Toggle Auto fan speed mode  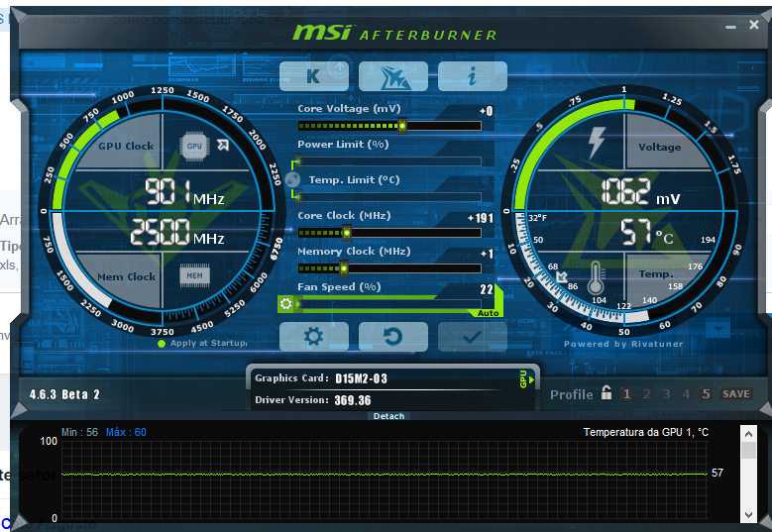(x=488, y=313)
